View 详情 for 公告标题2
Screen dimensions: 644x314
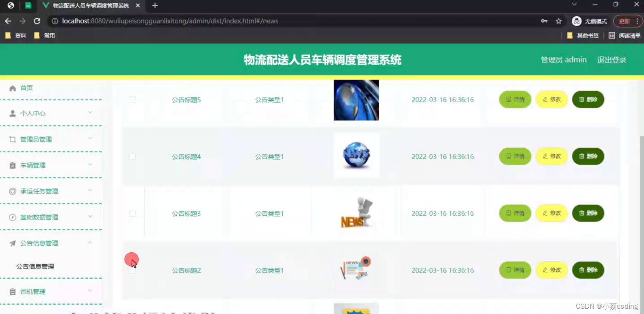(x=515, y=270)
